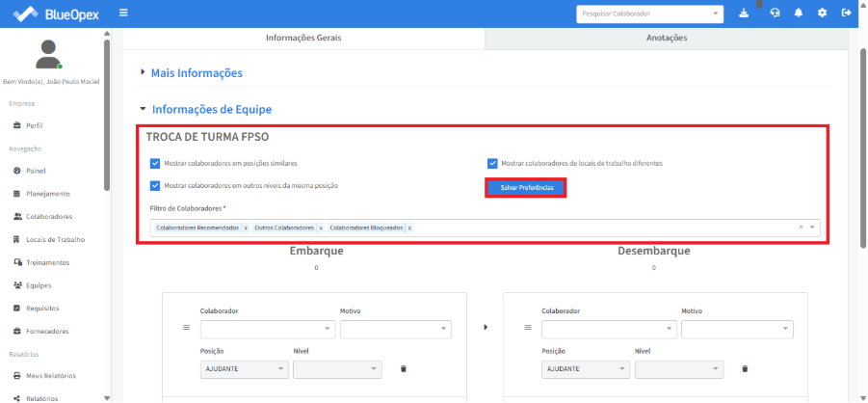Open Locais de Trabalho in sidebar
This screenshot has width=868, height=403.
pyautogui.click(x=55, y=240)
